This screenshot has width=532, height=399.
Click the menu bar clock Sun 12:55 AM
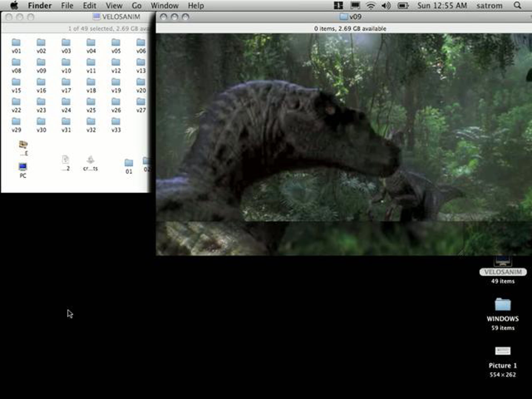[x=442, y=6]
